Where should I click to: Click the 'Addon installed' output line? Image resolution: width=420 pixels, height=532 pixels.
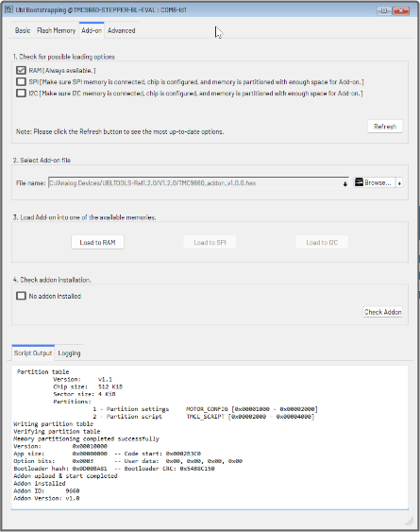point(40,483)
